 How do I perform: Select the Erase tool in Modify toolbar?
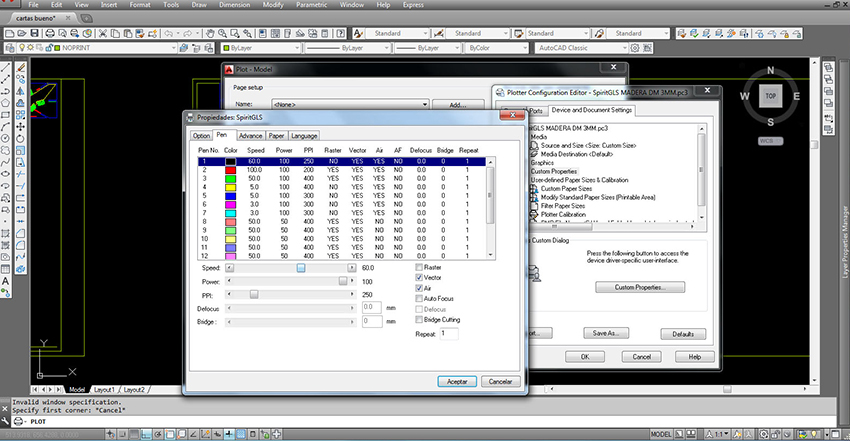21,68
